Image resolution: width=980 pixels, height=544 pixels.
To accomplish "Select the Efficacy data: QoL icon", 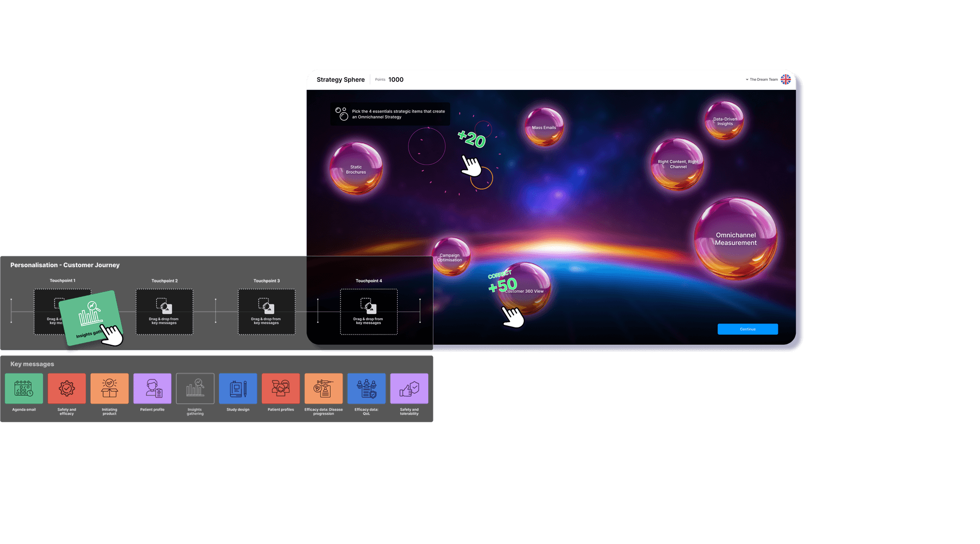I will [366, 389].
